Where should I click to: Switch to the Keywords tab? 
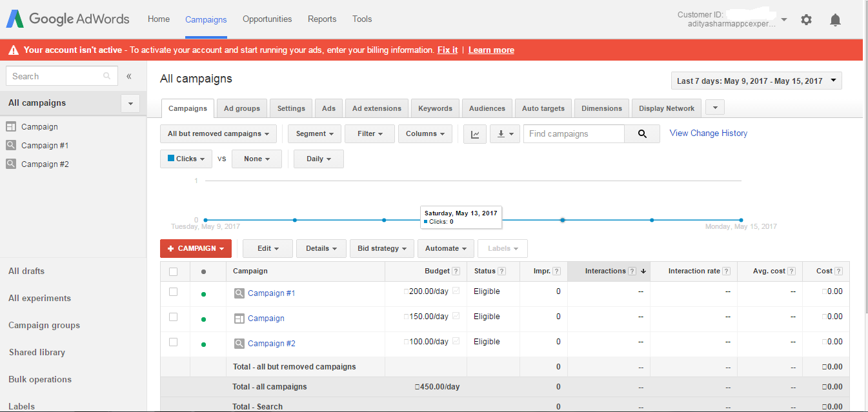435,108
